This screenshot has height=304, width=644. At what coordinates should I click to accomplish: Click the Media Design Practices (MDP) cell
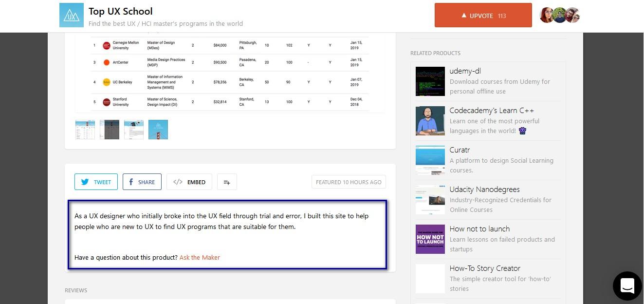pos(166,62)
